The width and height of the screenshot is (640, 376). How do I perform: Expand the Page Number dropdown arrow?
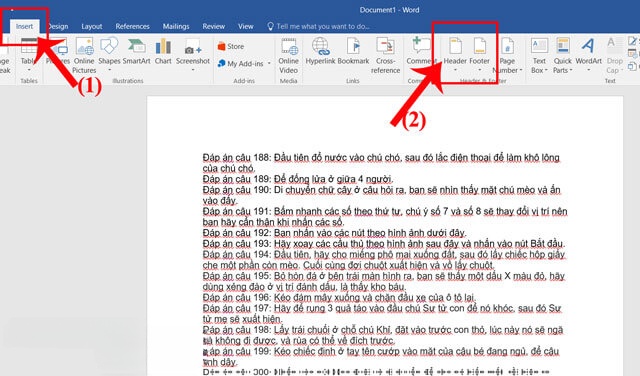click(521, 70)
